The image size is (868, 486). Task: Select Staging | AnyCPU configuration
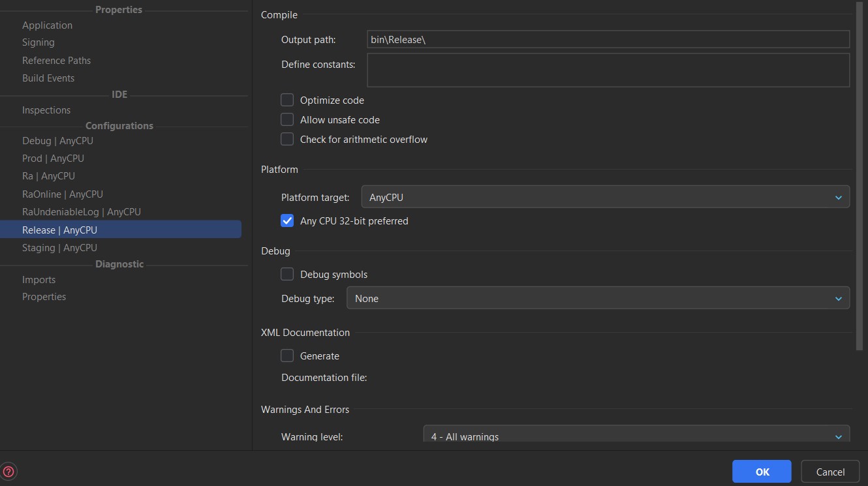click(59, 247)
